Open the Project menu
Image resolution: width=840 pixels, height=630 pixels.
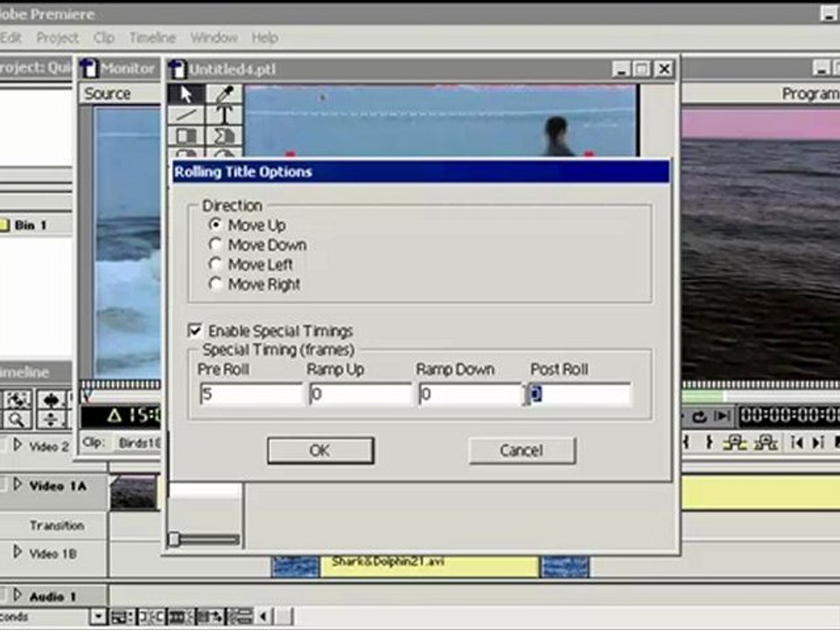click(58, 38)
